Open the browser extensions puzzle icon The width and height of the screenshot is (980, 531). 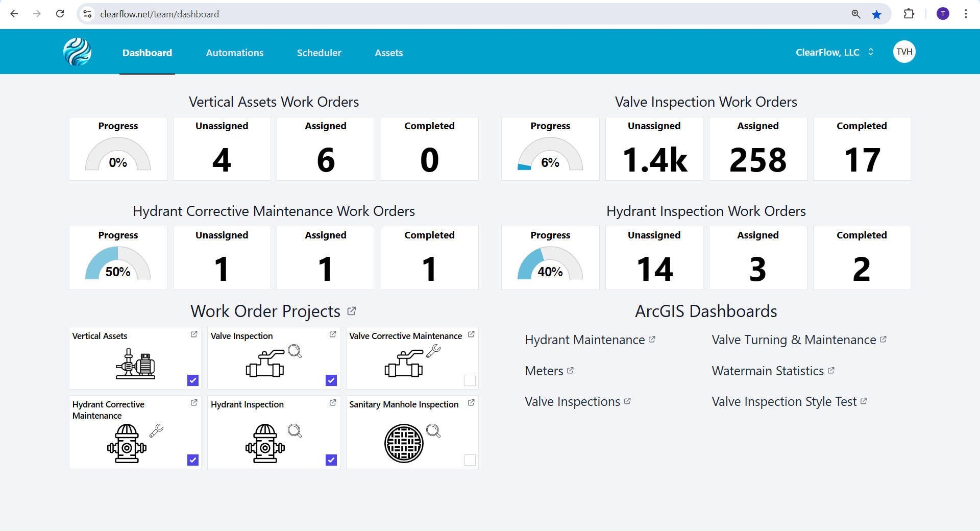point(909,14)
